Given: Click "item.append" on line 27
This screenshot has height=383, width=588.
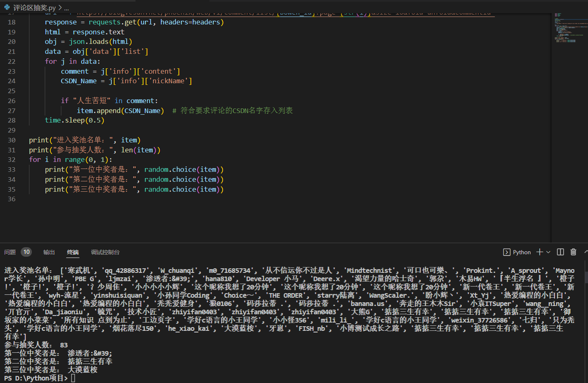Looking at the screenshot, I should click(98, 111).
